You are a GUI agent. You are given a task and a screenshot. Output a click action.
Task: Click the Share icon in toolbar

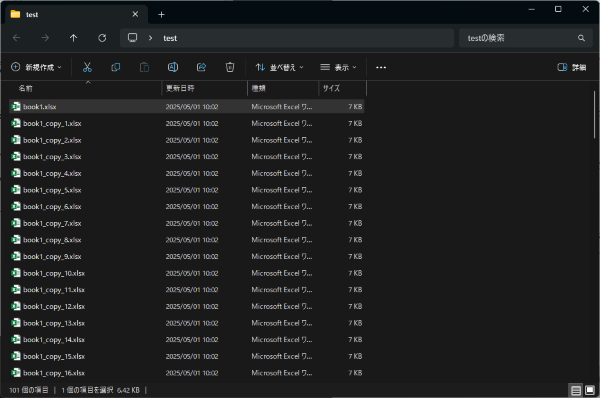pos(201,67)
